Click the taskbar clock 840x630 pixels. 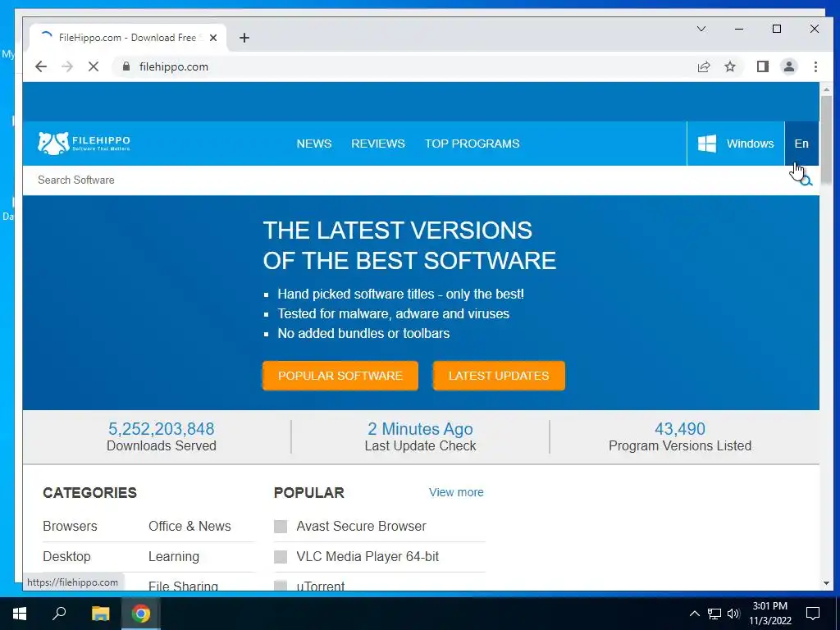click(769, 614)
